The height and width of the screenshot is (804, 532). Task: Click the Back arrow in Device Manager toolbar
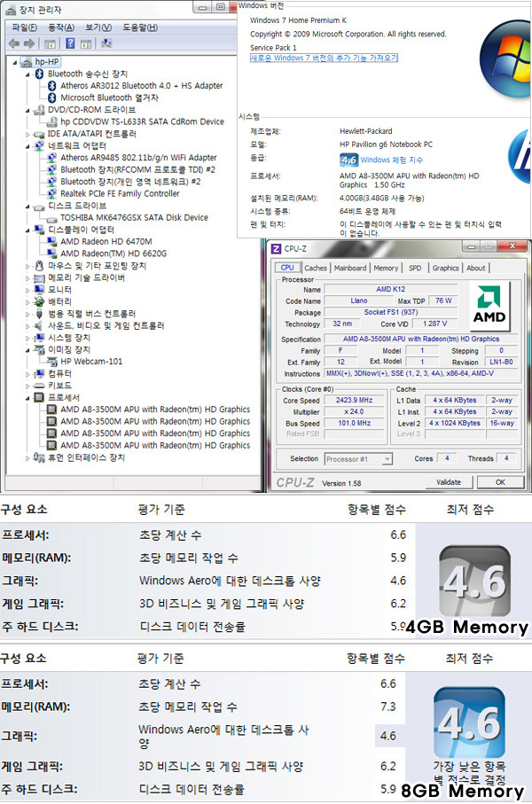pyautogui.click(x=13, y=43)
